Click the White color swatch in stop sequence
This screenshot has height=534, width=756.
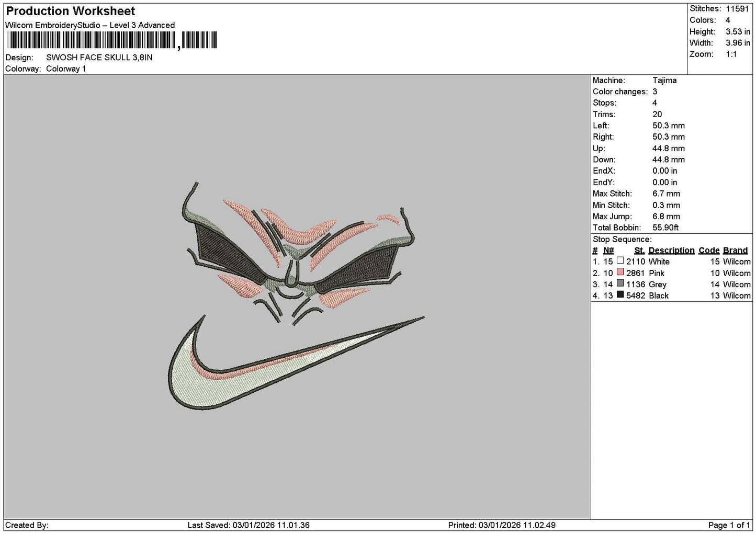(620, 260)
